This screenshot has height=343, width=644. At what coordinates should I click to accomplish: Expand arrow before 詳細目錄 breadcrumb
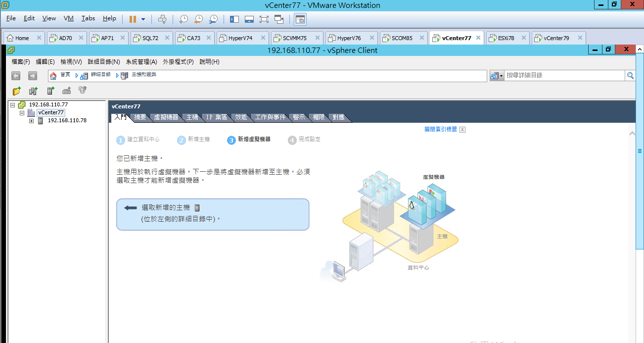(x=77, y=76)
